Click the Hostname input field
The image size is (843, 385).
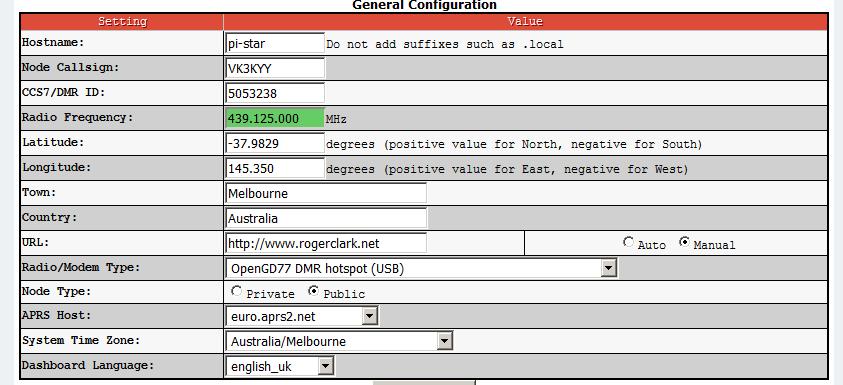coord(275,44)
